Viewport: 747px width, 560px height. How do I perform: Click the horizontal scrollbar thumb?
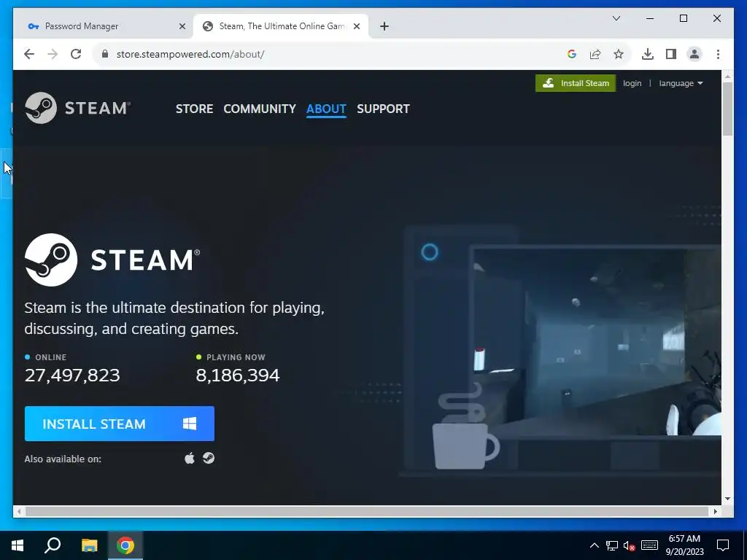click(x=366, y=511)
